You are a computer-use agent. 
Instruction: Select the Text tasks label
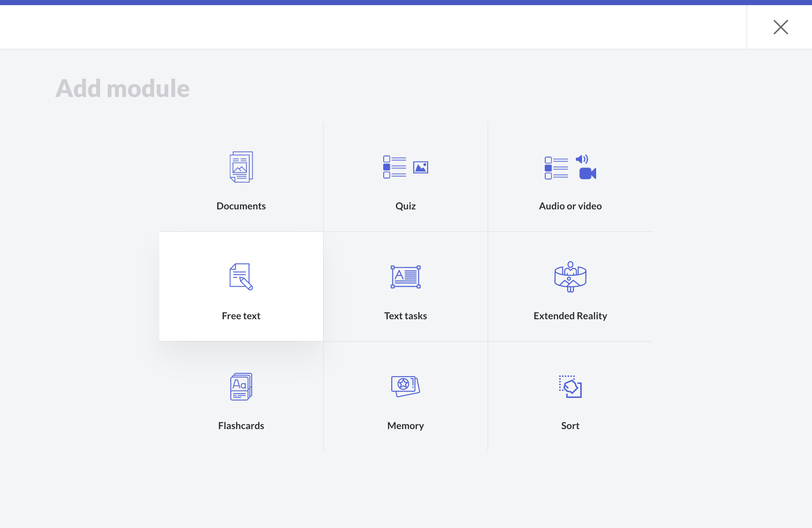click(405, 316)
